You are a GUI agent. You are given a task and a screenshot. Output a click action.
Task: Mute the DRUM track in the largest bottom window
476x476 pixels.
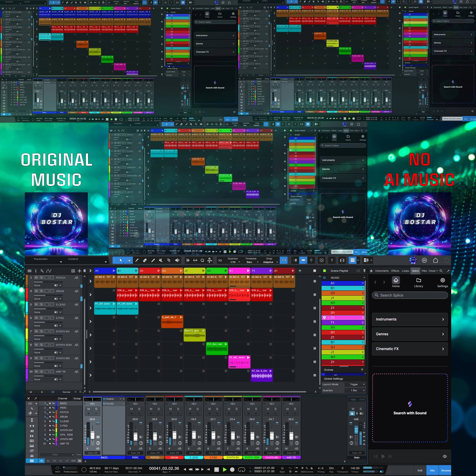(36, 291)
